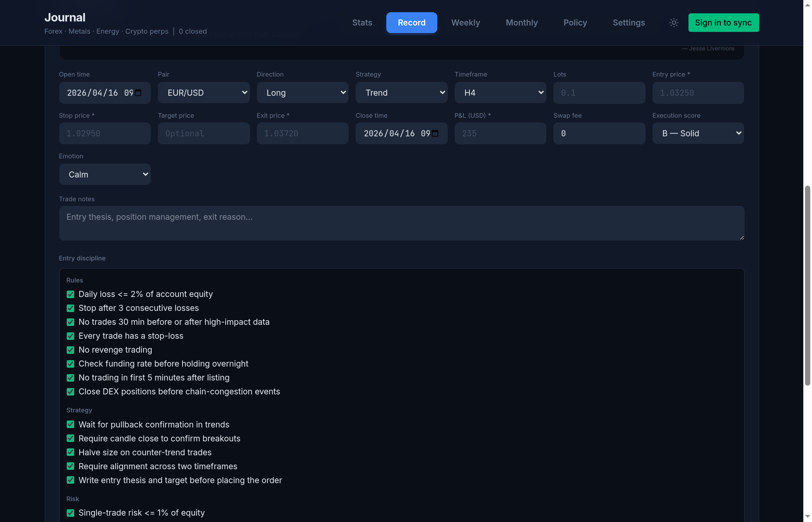Focus the P&L (USD) input field
Image resolution: width=812 pixels, height=522 pixels.
[x=500, y=133]
